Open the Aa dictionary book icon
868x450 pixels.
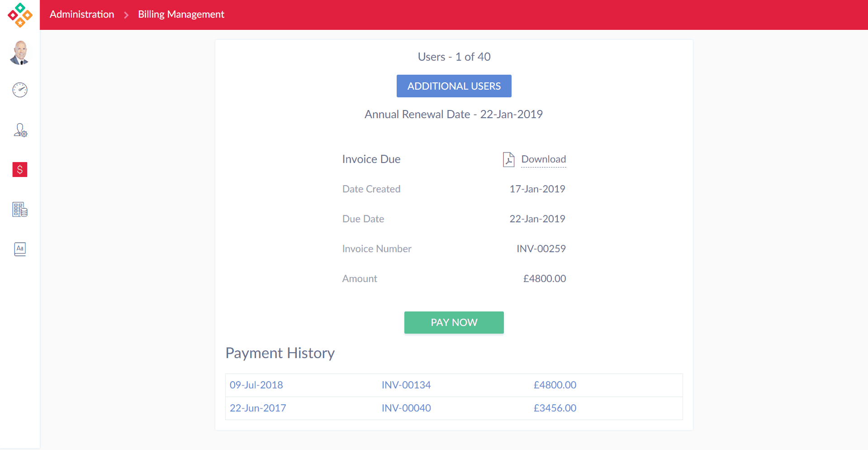[x=20, y=249]
